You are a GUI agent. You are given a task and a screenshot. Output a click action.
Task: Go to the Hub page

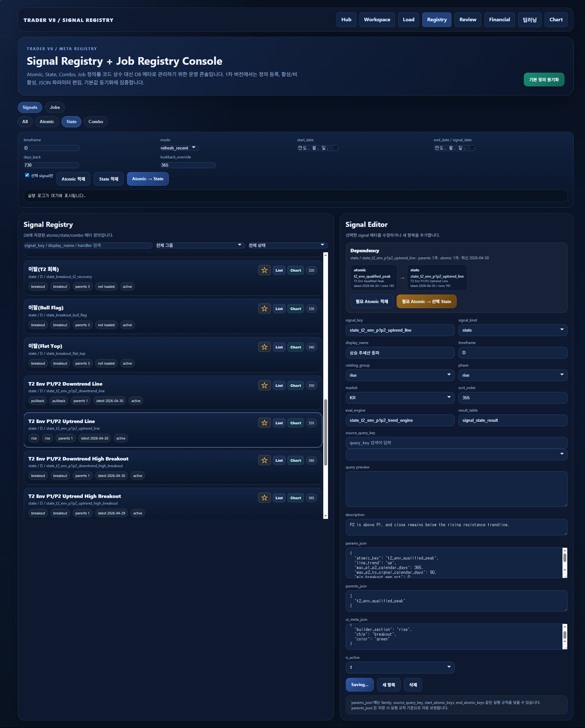click(346, 20)
